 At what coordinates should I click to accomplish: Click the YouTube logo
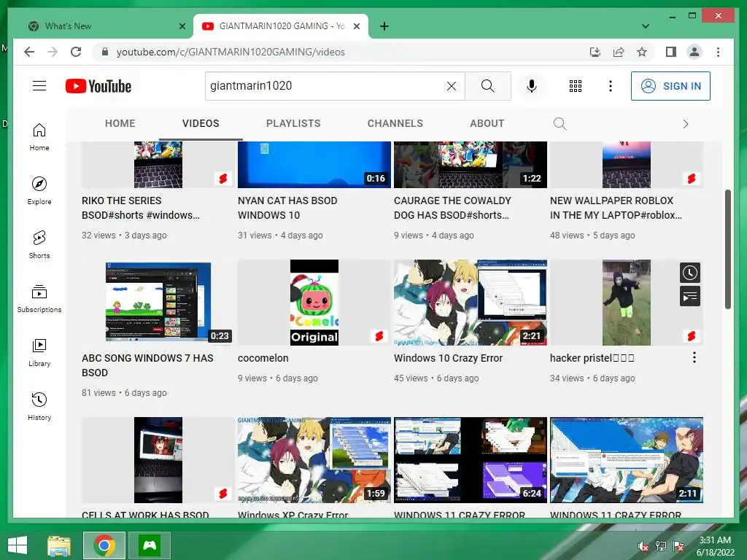tap(98, 86)
